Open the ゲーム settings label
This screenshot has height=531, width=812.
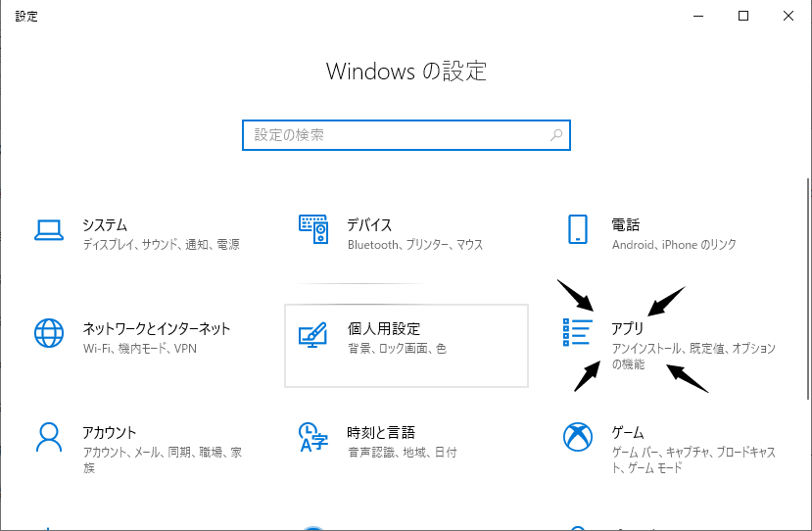pyautogui.click(x=628, y=433)
